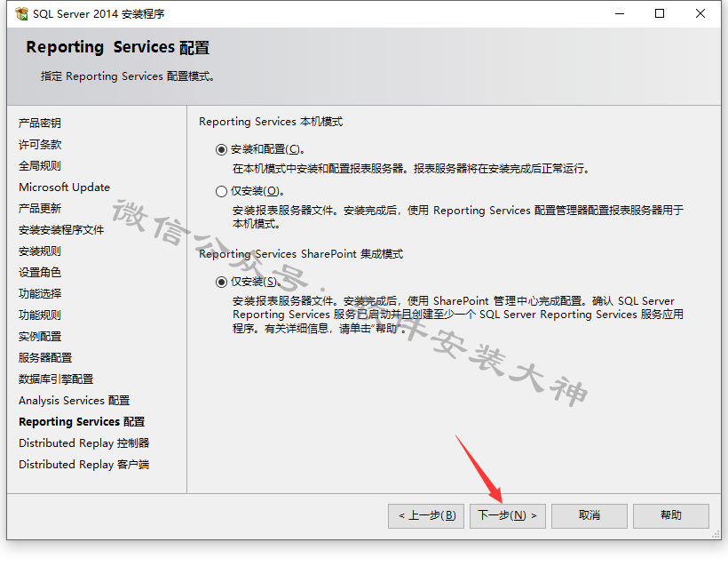Click the window resize grip in the corner
728x574 pixels.
716,535
